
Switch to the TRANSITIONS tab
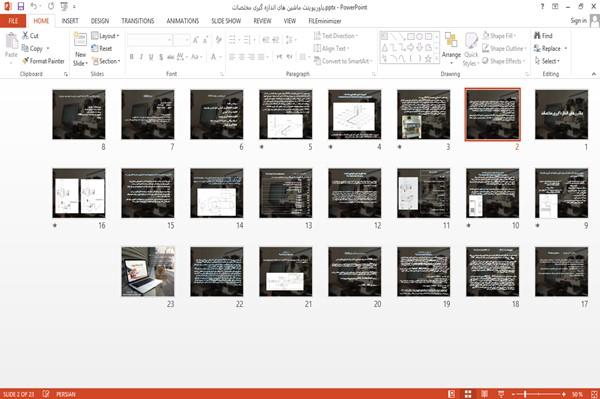[x=138, y=21]
